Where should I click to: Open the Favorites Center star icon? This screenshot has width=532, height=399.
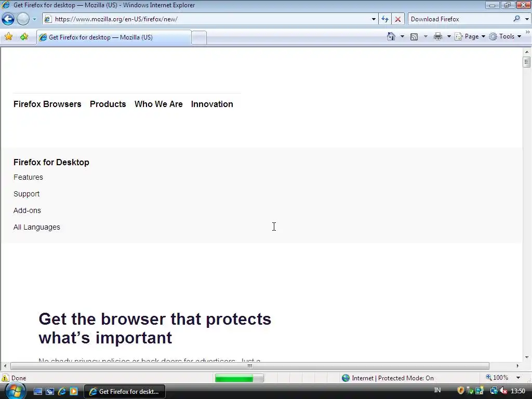pos(8,37)
